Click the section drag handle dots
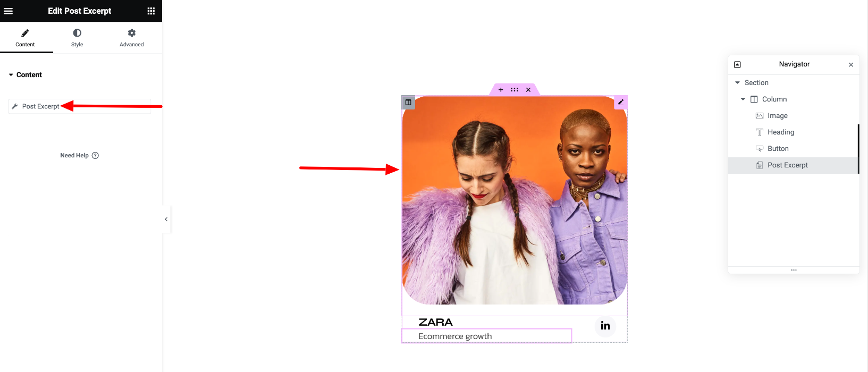Viewport: 868px width, 372px height. pyautogui.click(x=515, y=90)
